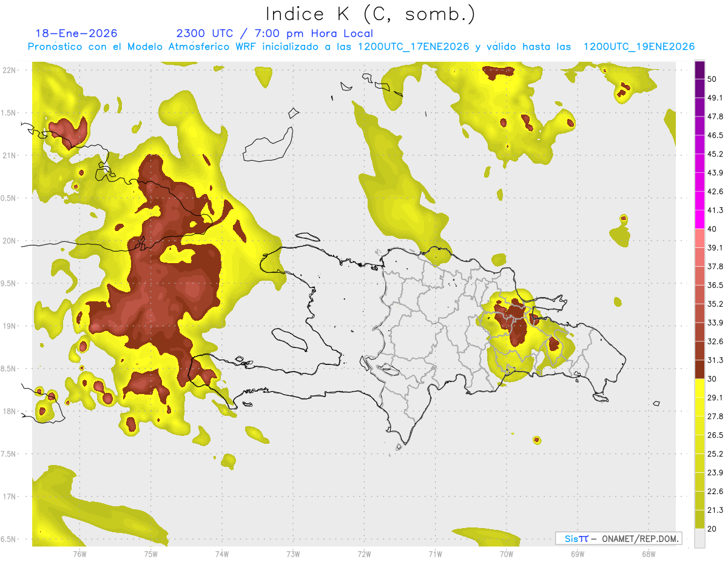This screenshot has width=728, height=562.
Task: Click the legend value "32.6"
Action: point(715,342)
